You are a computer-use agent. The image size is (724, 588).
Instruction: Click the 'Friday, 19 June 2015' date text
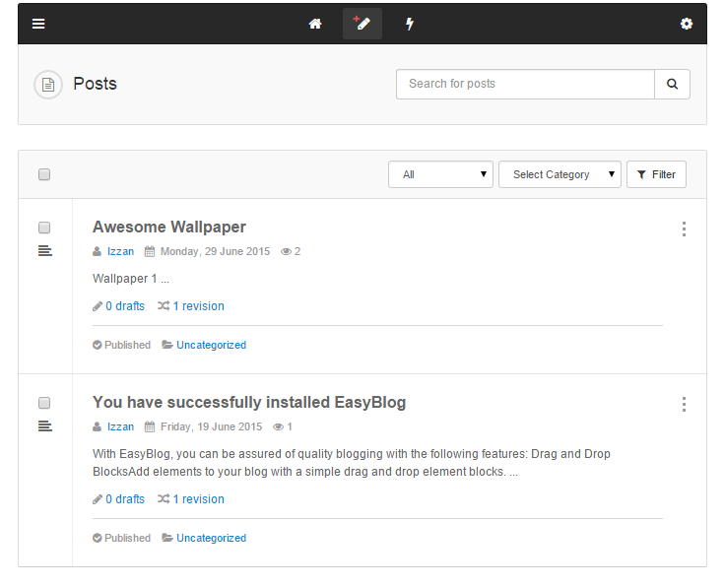(211, 426)
